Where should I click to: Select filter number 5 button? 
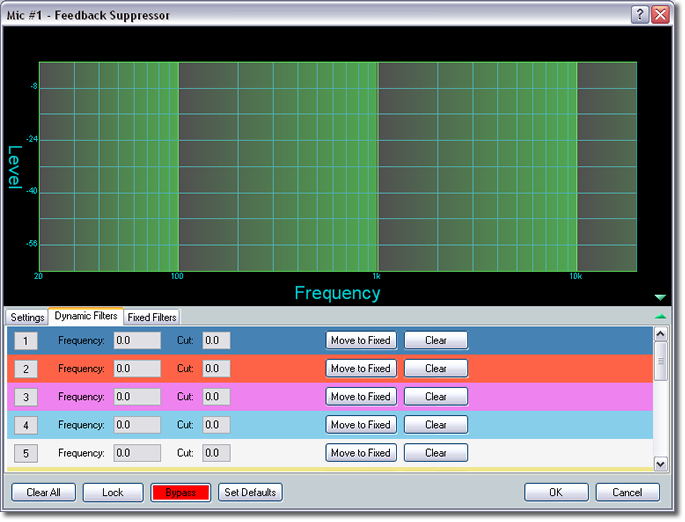[26, 453]
